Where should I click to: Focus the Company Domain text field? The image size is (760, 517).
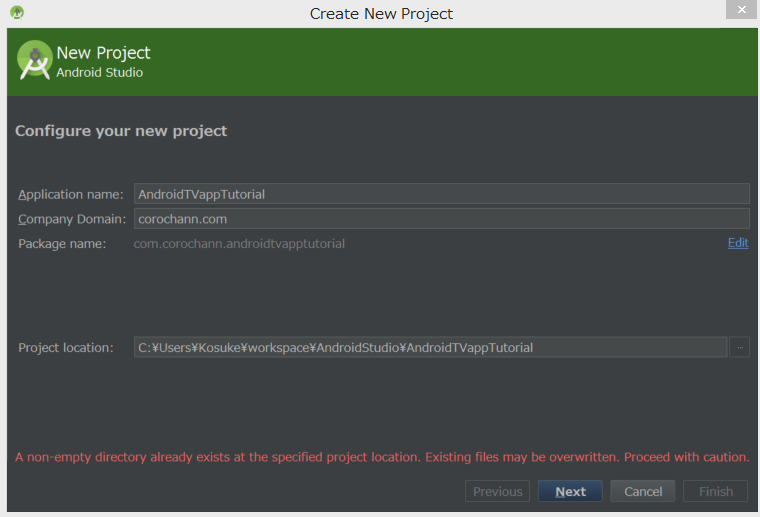[x=442, y=219]
